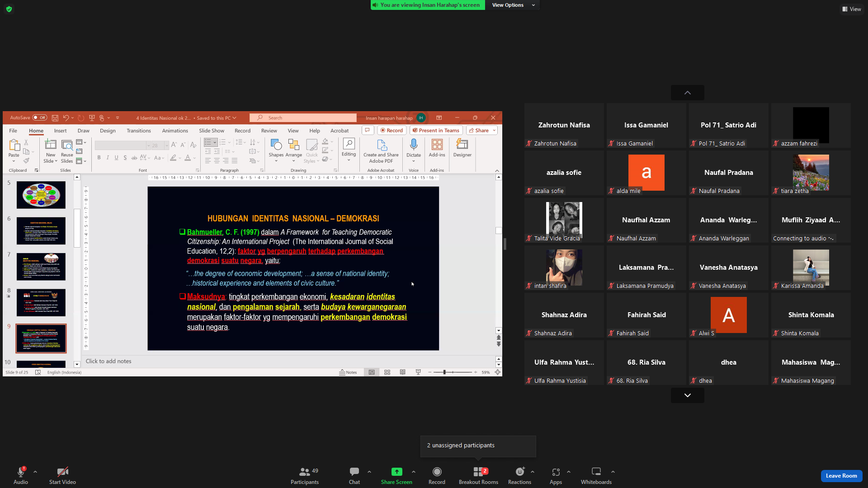The image size is (868, 488).
Task: Click the zoom in plus button
Action: pyautogui.click(x=476, y=372)
